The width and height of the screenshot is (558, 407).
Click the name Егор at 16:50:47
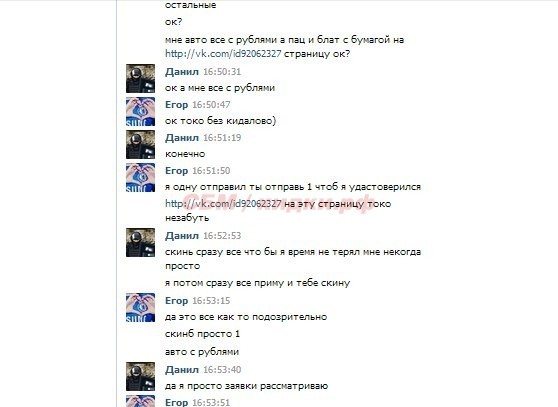click(x=177, y=105)
